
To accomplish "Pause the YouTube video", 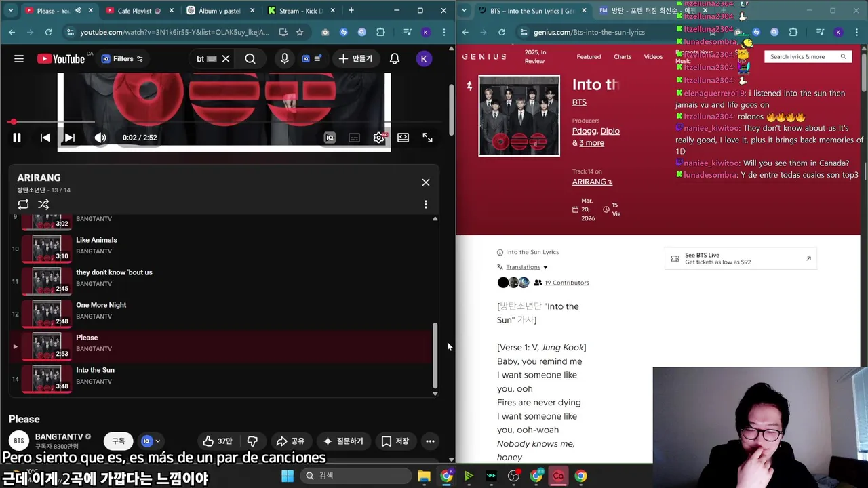I will tap(17, 138).
